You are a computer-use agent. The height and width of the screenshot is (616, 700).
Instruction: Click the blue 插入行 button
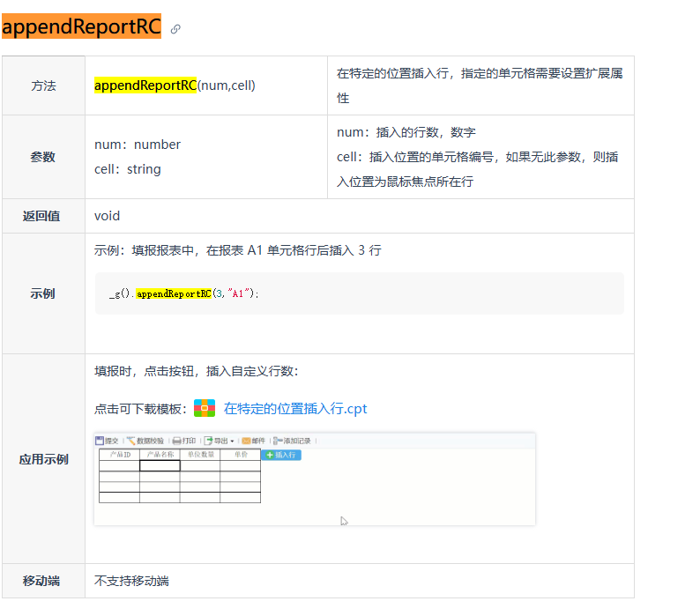coord(281,455)
